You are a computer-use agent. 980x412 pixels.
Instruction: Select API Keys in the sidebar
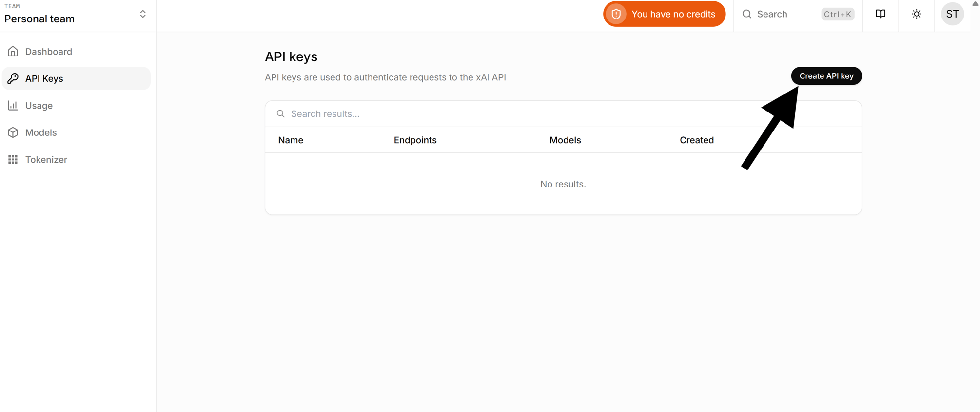[x=77, y=78]
